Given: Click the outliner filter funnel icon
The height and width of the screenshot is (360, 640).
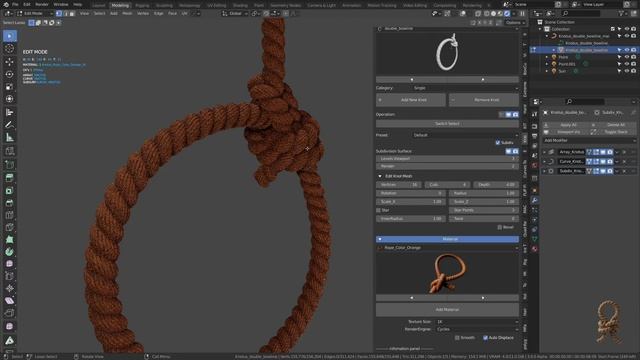Looking at the screenshot, I should point(622,13).
